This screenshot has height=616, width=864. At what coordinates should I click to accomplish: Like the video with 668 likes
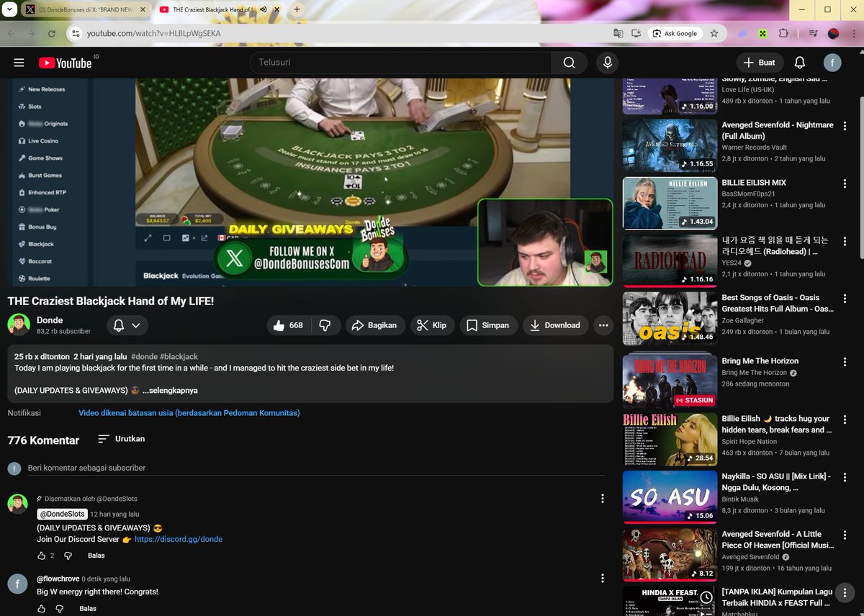pos(289,325)
